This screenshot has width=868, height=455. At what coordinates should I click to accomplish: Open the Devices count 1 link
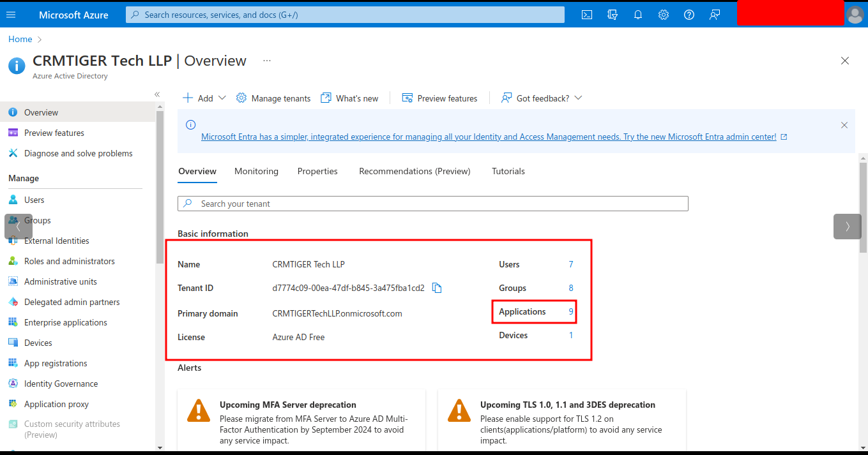click(x=571, y=335)
